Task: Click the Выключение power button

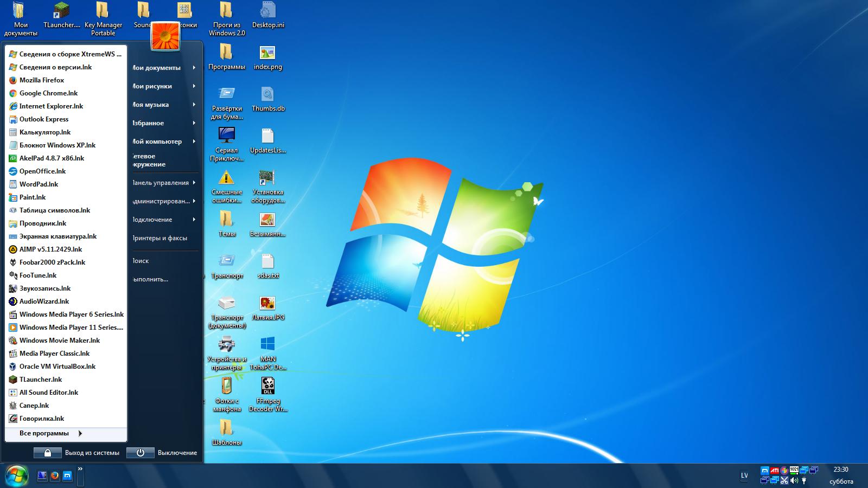Action: [140, 453]
